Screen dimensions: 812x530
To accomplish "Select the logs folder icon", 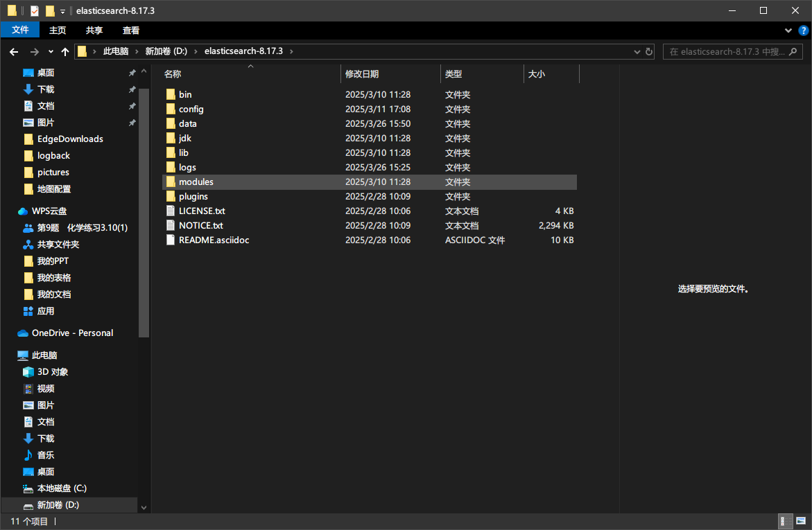I will coord(171,167).
